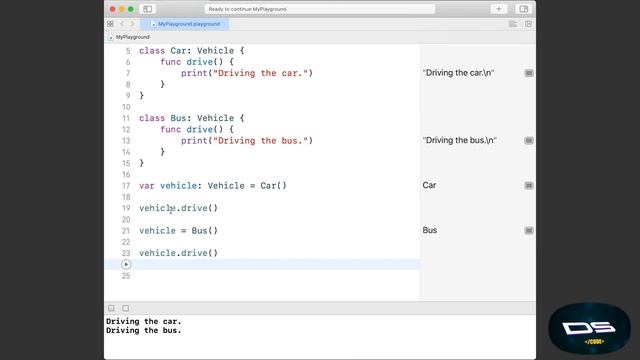Image resolution: width=640 pixels, height=360 pixels.
Task: Show quick look for "Driving the bus.\n" result
Action: click(529, 140)
